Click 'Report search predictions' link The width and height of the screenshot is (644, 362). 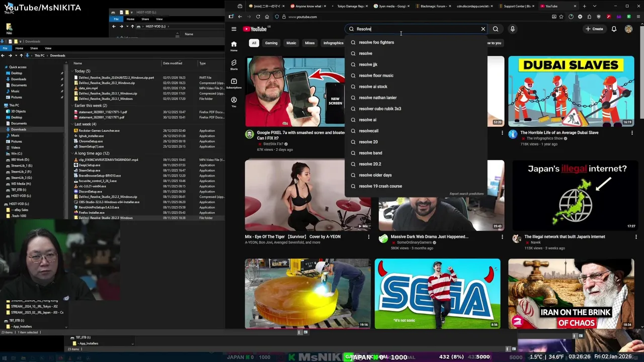click(466, 194)
